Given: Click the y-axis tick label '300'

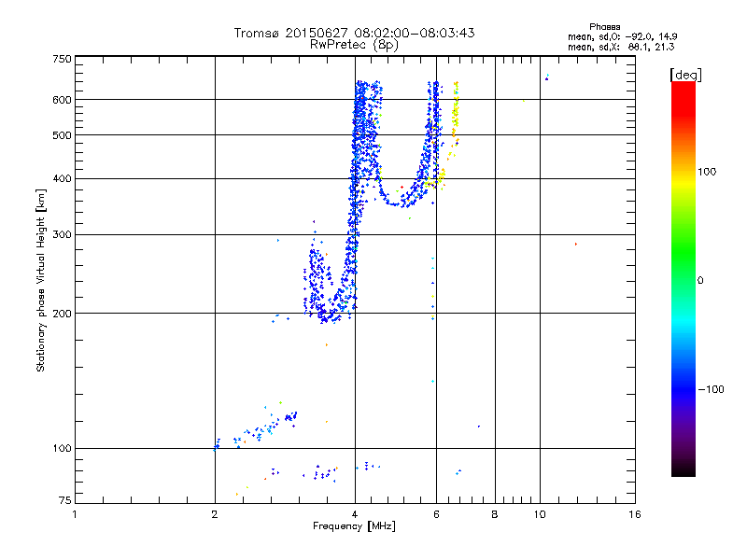Looking at the screenshot, I should [62, 234].
